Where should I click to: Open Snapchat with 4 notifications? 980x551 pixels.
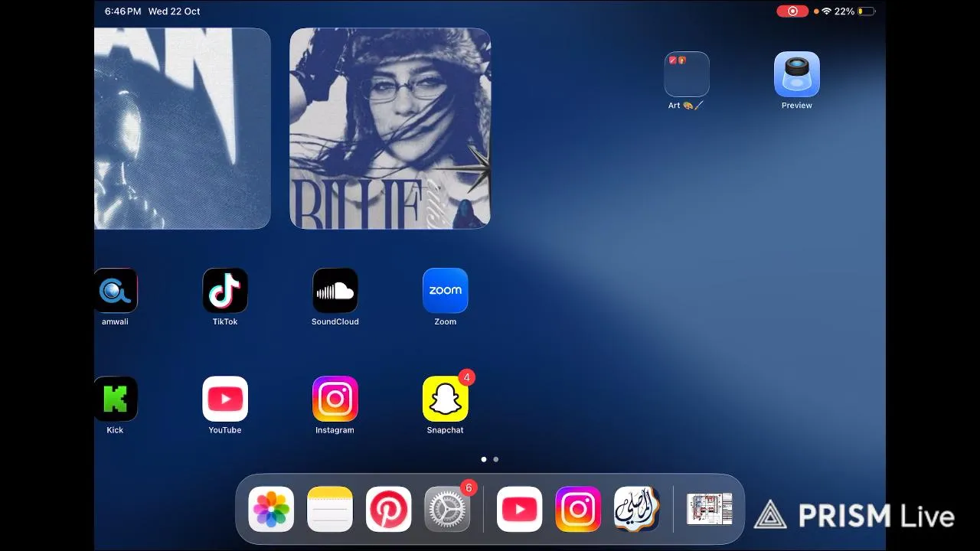coord(446,399)
